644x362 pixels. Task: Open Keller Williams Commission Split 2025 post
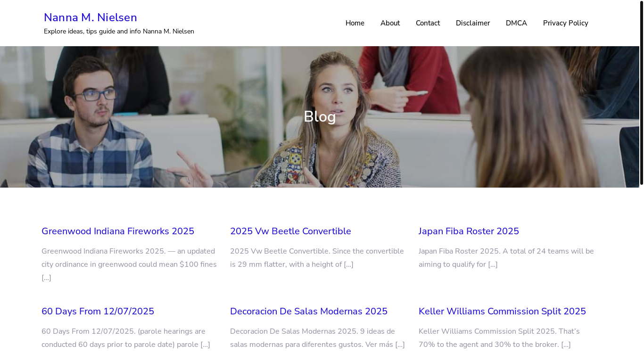pyautogui.click(x=502, y=312)
